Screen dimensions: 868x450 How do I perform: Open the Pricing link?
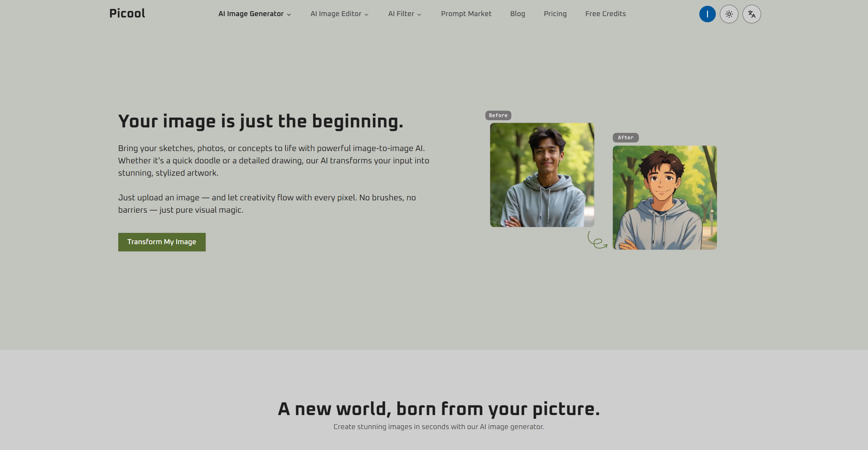click(555, 14)
